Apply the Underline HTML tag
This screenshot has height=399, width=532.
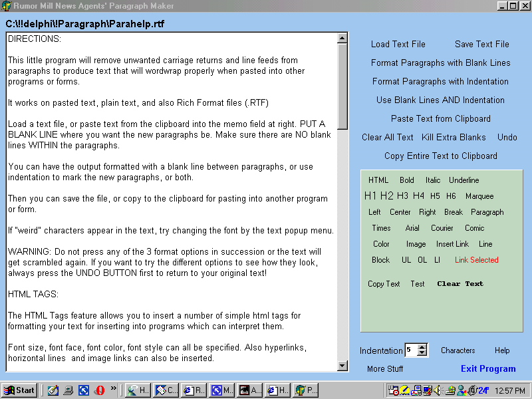[464, 180]
